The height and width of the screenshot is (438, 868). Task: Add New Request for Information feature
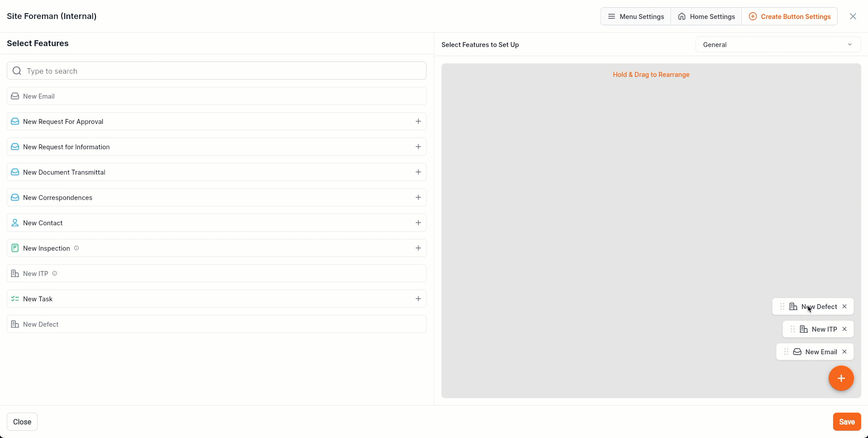[418, 147]
